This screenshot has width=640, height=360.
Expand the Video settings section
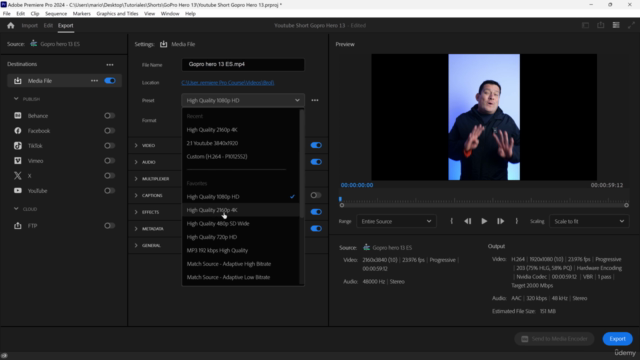136,145
